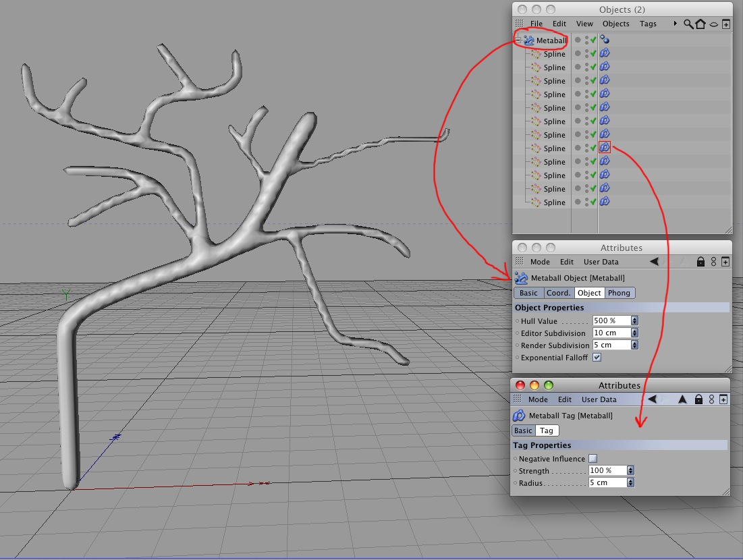Click the plus window icon in Metaball Object Attributes

pos(725,262)
